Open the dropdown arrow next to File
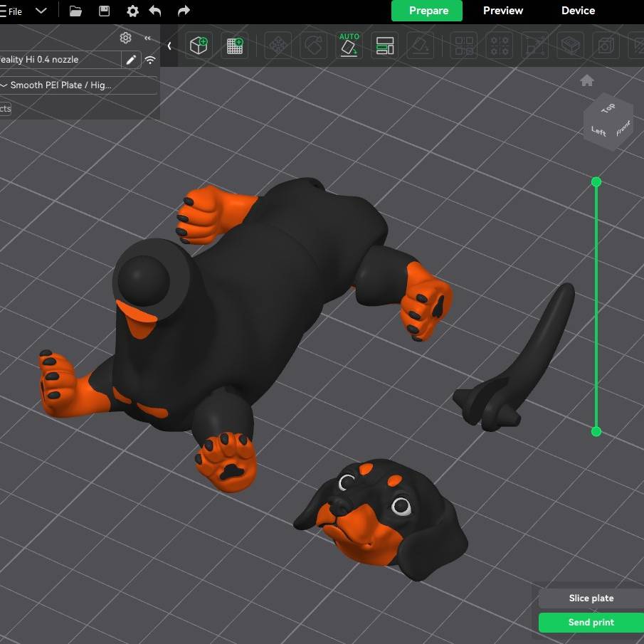The image size is (644, 644). click(x=41, y=11)
